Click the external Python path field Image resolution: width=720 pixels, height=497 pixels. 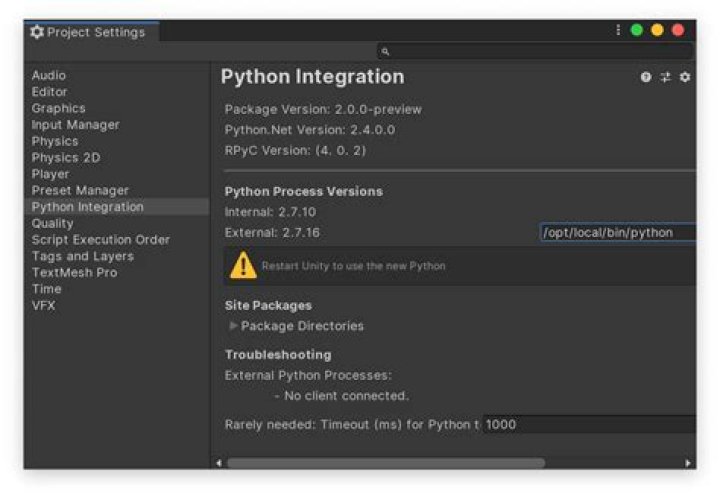tap(617, 233)
